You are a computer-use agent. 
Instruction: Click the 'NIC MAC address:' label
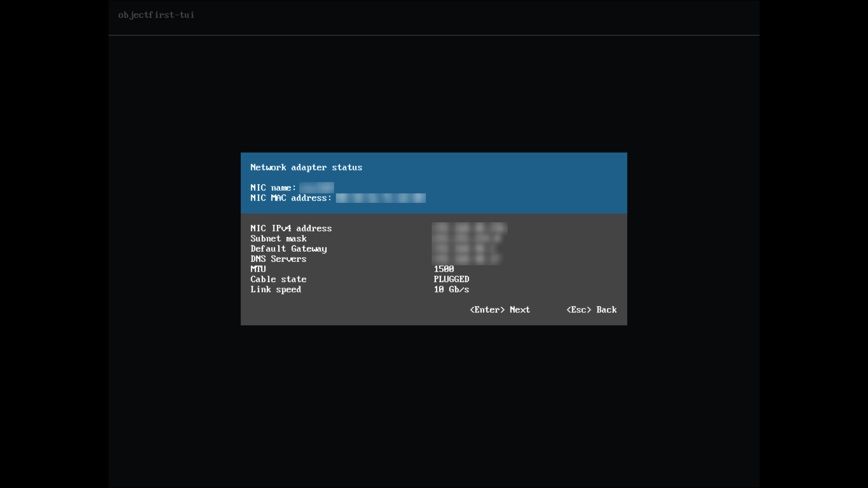(x=291, y=198)
